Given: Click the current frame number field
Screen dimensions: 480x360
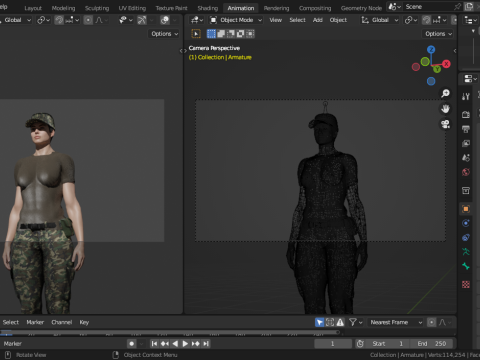Looking at the screenshot, I should point(333,344).
